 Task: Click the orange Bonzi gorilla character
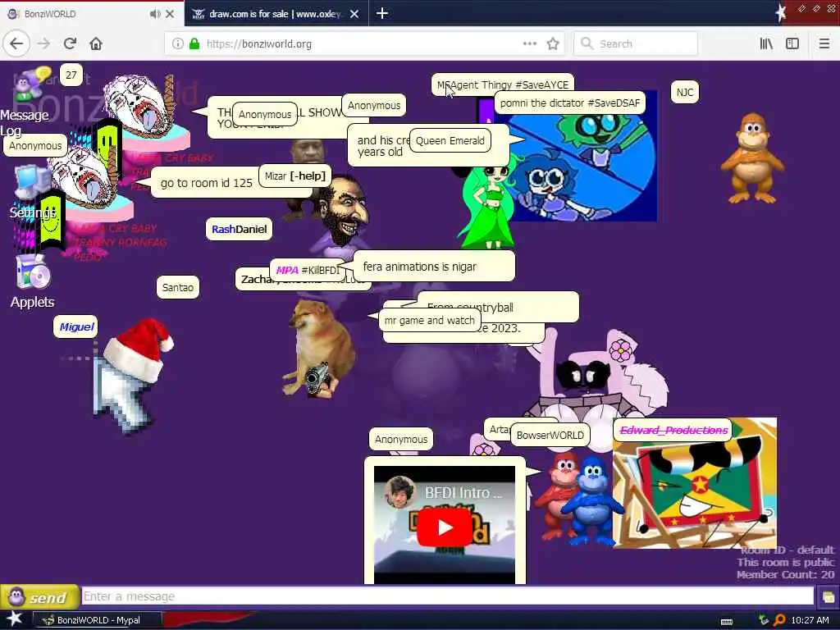753,158
